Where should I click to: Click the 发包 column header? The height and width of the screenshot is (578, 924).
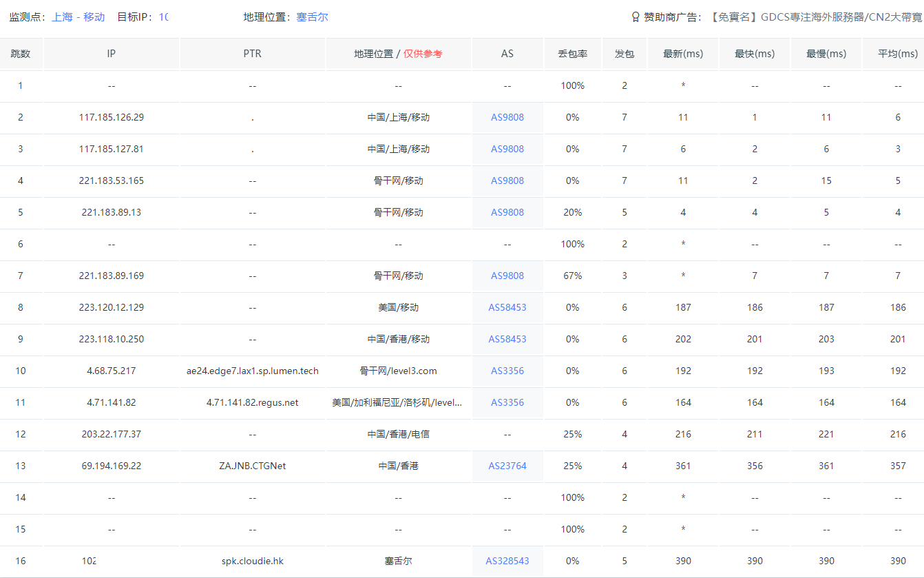(x=624, y=54)
